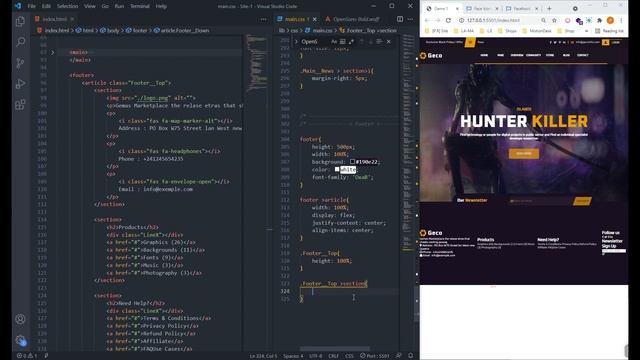Open the Explorer view in VS Code
640x360 pixels.
click(20, 21)
